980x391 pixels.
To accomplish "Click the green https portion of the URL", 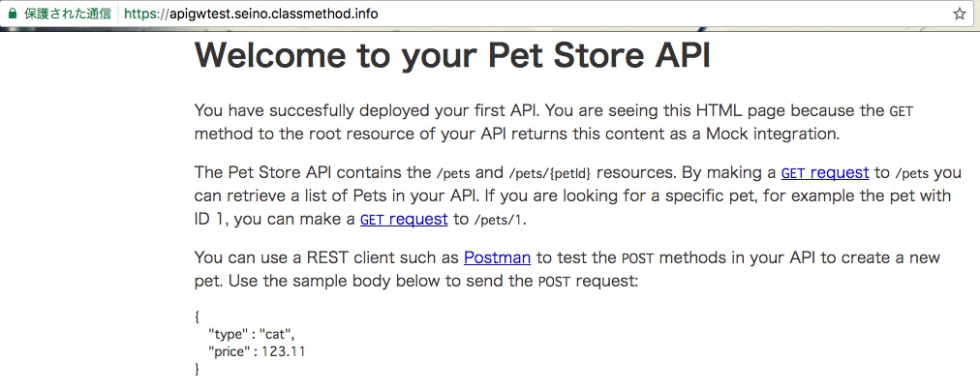I will (141, 14).
